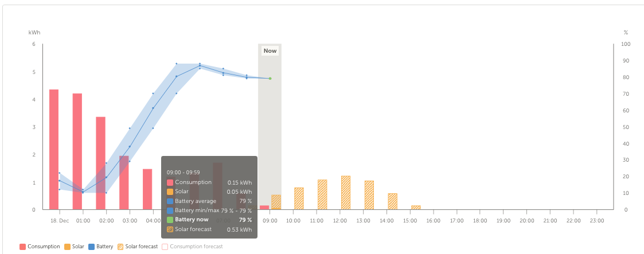Select the consumption bar at 03:00
The height and width of the screenshot is (254, 644).
[124, 182]
